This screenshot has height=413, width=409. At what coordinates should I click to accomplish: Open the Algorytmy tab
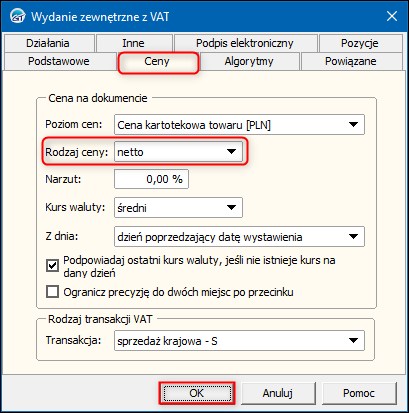click(x=249, y=61)
